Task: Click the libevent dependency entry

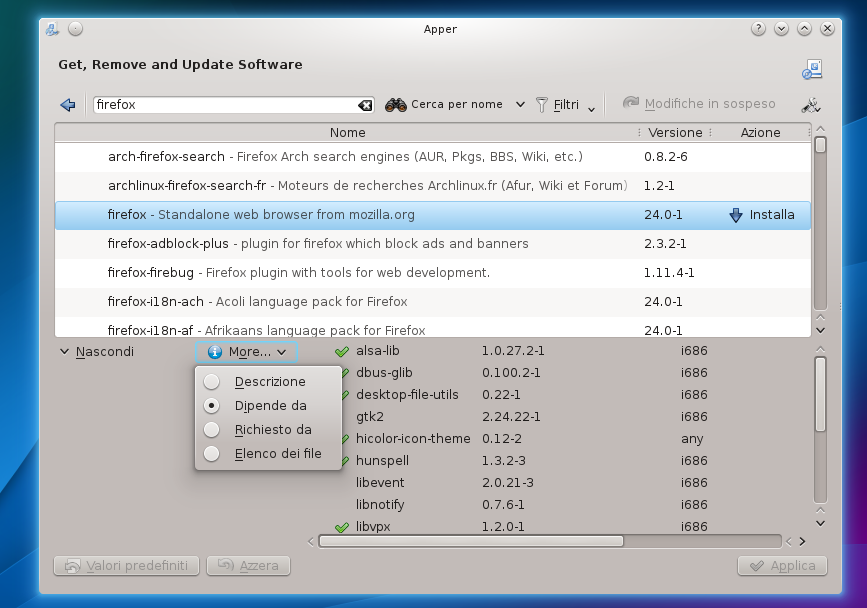Action: (x=380, y=483)
